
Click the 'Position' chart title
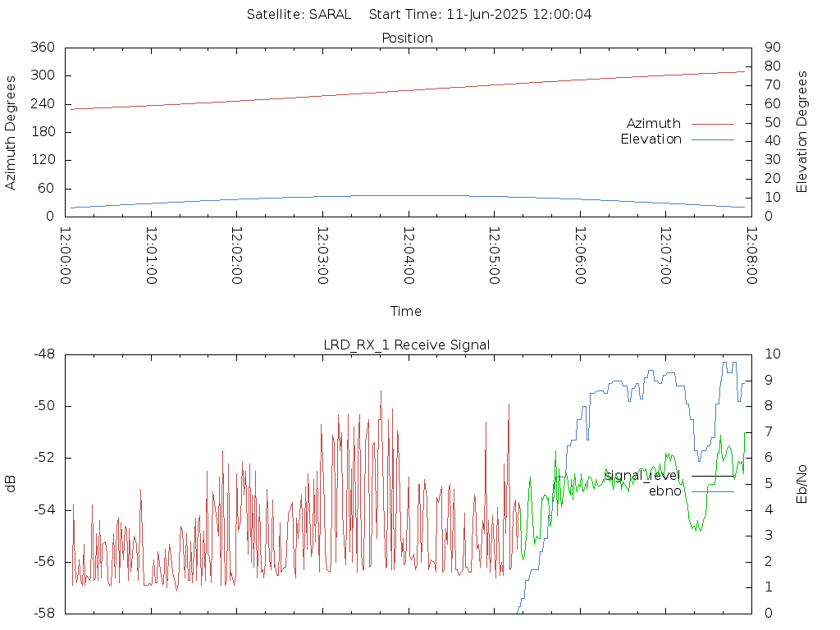[x=407, y=38]
